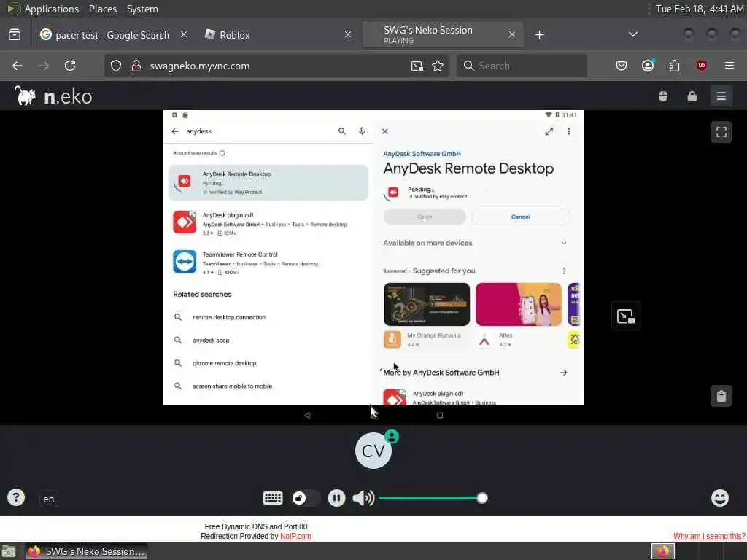Search 'screen share mobile to mobile' query

(232, 386)
